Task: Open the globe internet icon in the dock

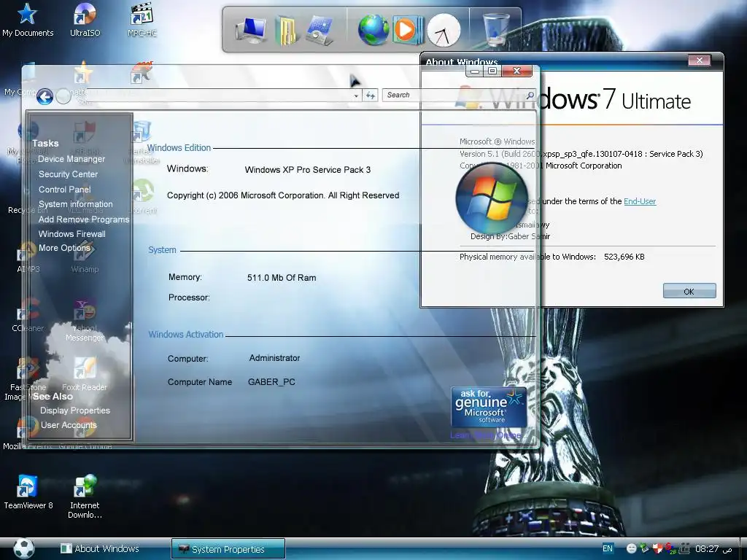Action: [373, 29]
